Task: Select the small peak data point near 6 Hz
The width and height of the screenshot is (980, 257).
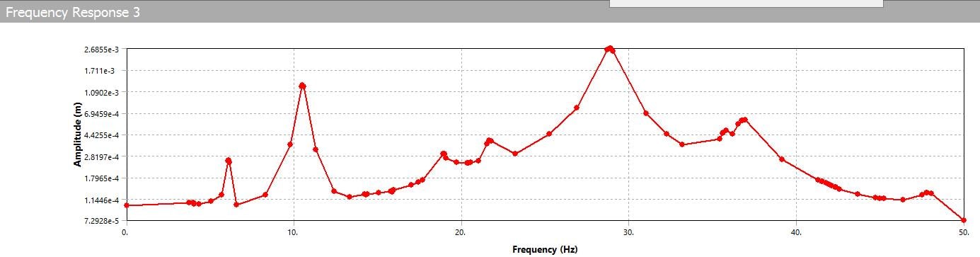Action: click(x=228, y=161)
